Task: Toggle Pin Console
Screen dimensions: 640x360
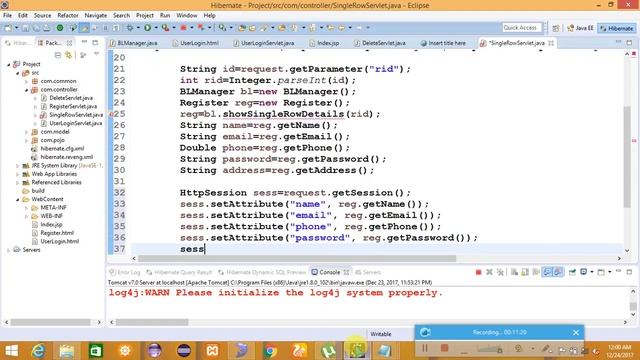Action: coord(572,272)
